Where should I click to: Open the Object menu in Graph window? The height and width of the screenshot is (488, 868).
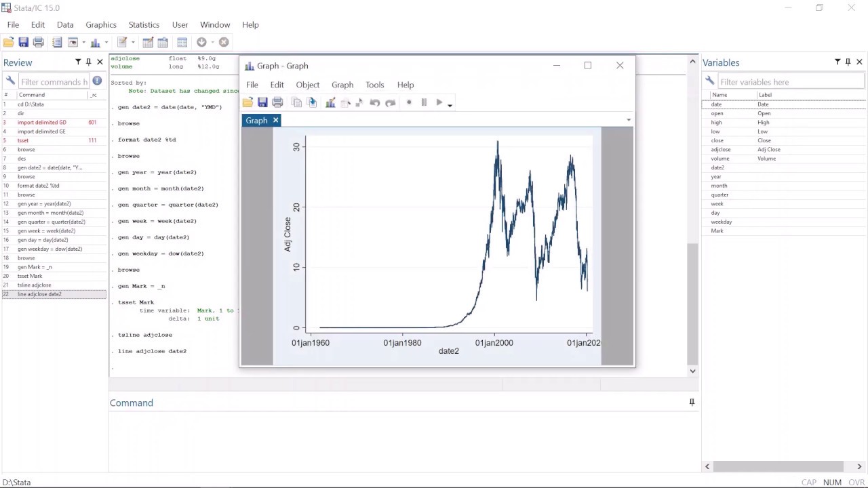point(307,85)
